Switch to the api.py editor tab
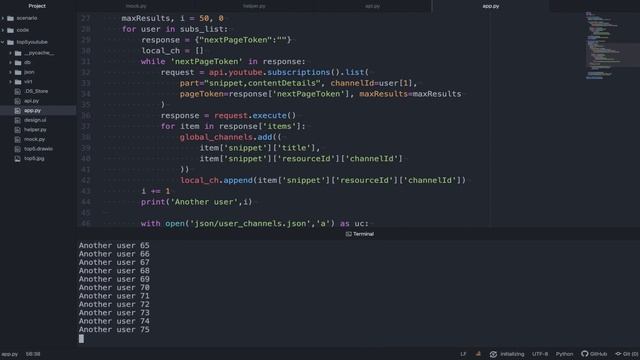 click(x=372, y=6)
